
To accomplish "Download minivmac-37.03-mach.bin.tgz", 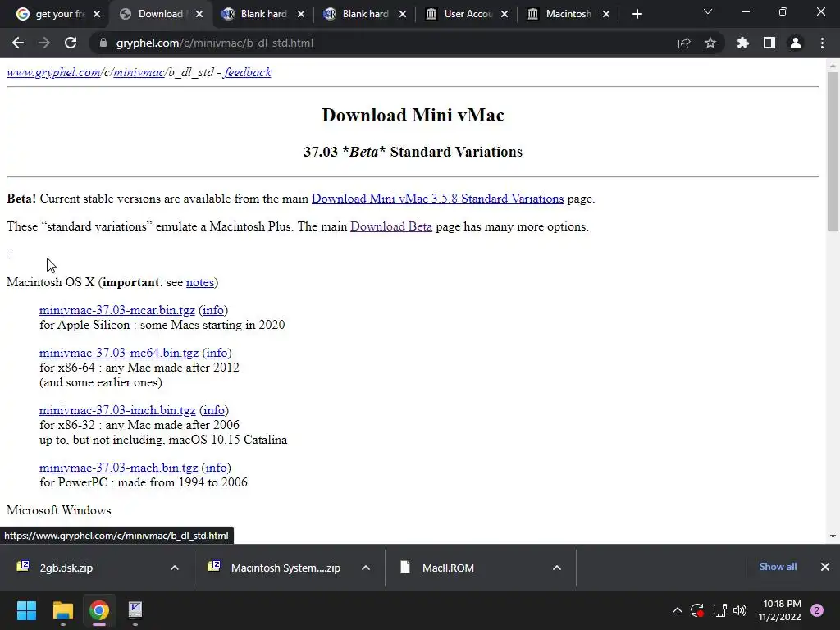I will [118, 468].
